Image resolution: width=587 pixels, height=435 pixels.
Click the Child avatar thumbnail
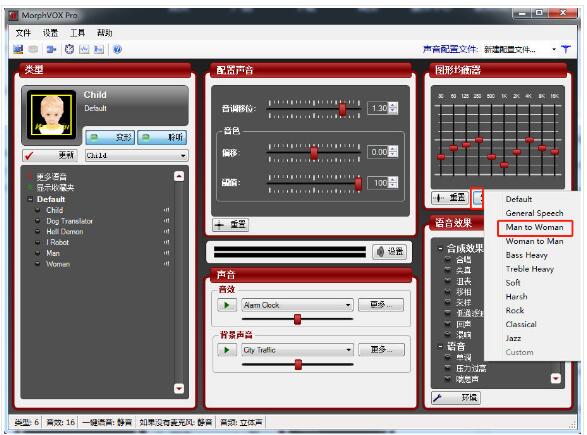pyautogui.click(x=52, y=115)
